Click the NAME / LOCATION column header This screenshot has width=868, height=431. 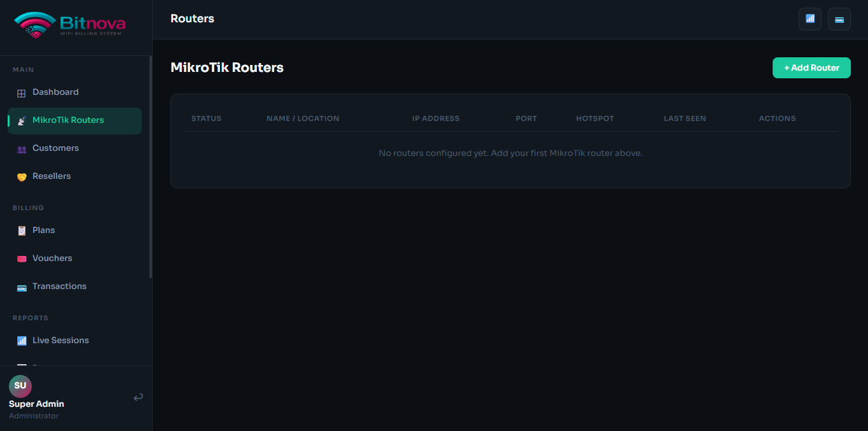(303, 118)
